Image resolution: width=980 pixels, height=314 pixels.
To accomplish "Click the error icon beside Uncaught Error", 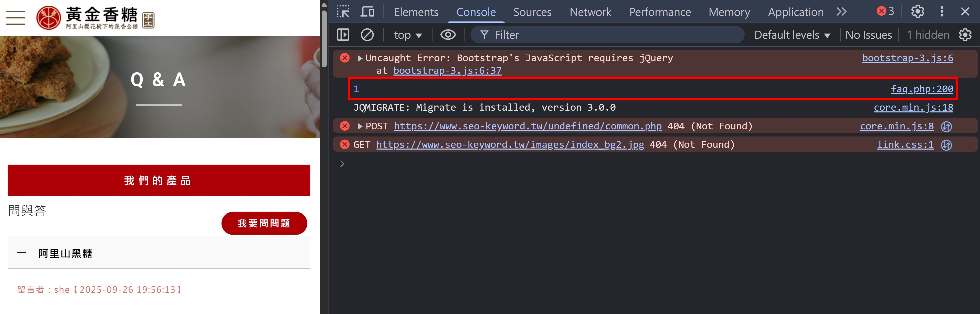I will click(345, 58).
